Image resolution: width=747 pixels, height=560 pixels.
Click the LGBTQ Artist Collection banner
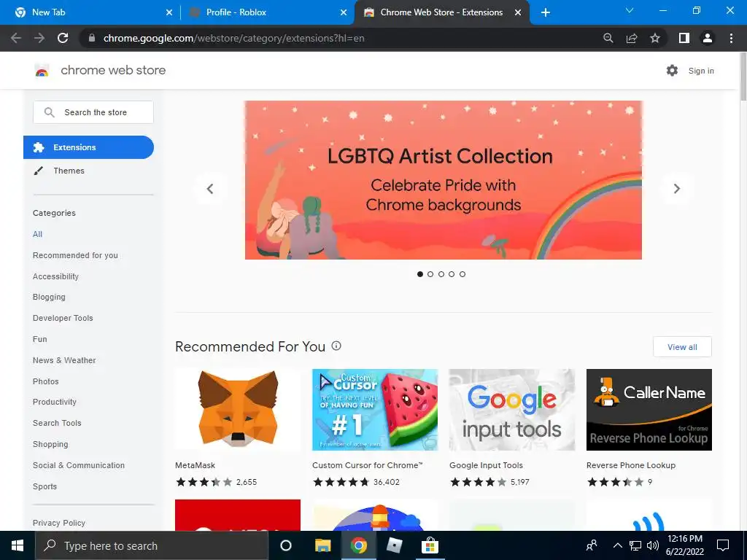tap(443, 180)
